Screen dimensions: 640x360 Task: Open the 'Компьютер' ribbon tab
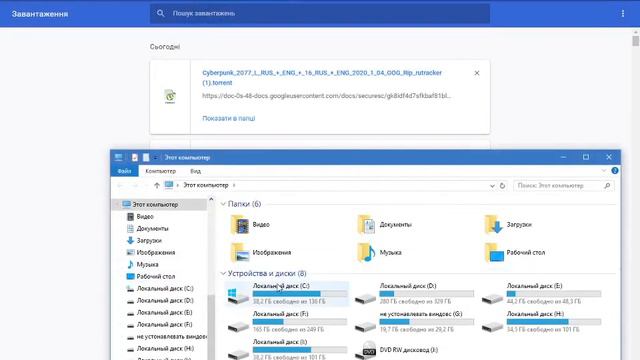(x=160, y=171)
